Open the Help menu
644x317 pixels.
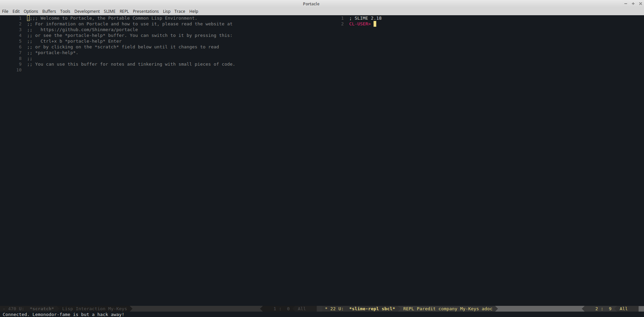(x=194, y=11)
